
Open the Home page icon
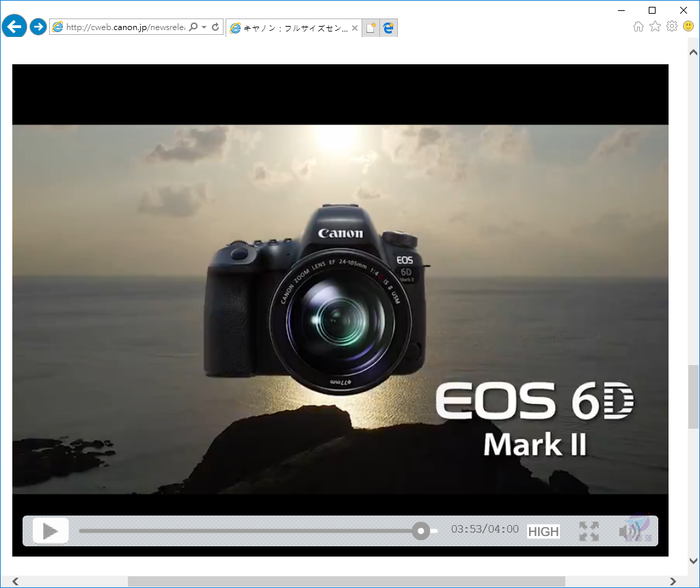tap(638, 27)
